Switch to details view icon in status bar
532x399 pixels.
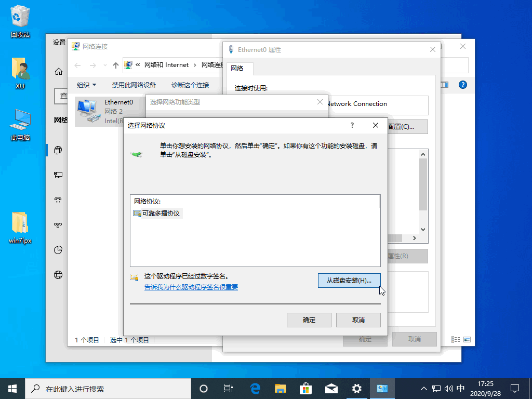click(456, 339)
